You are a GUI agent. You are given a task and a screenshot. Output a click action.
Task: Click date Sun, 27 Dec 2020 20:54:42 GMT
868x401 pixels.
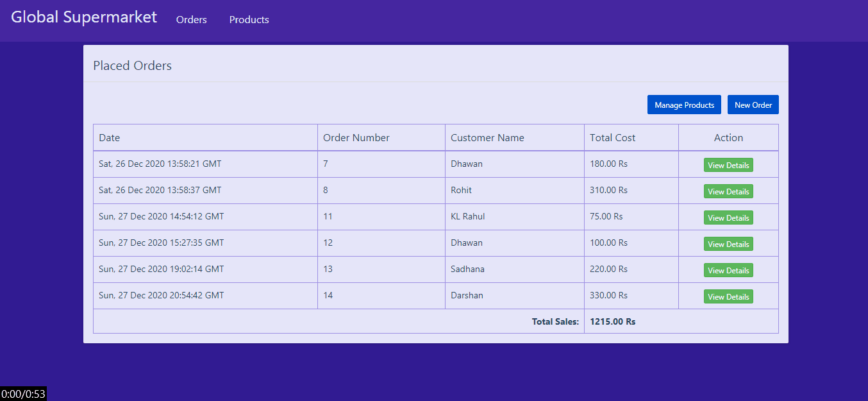(162, 296)
